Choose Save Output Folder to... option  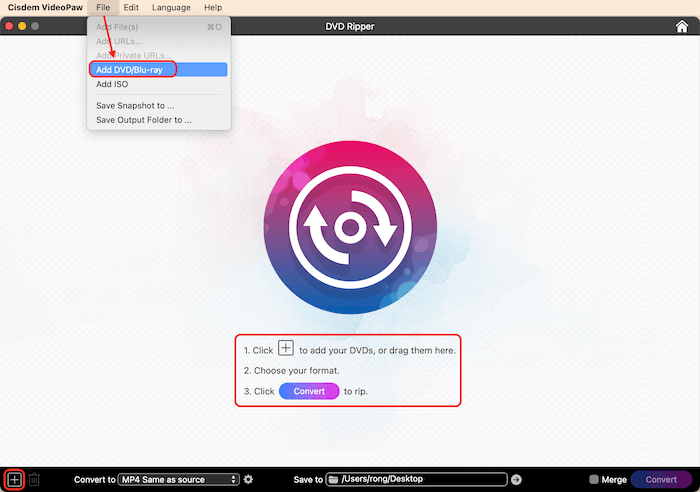click(x=143, y=120)
